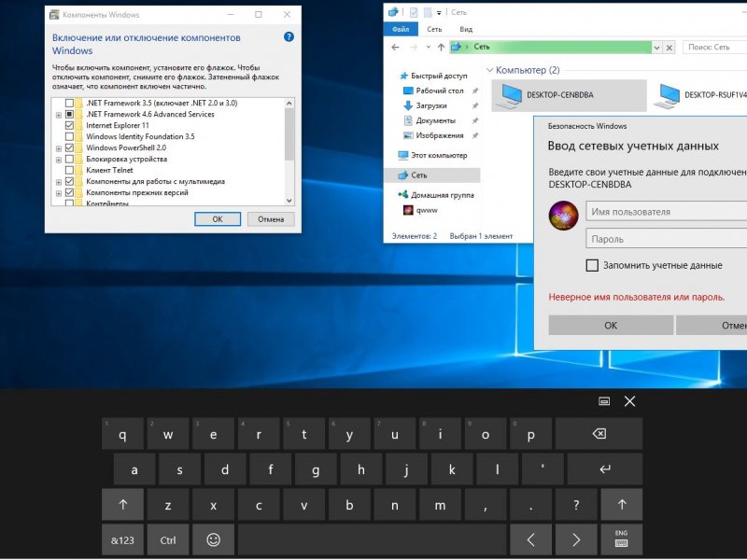
Task: Close the on-screen touch keyboard
Action: tap(629, 401)
